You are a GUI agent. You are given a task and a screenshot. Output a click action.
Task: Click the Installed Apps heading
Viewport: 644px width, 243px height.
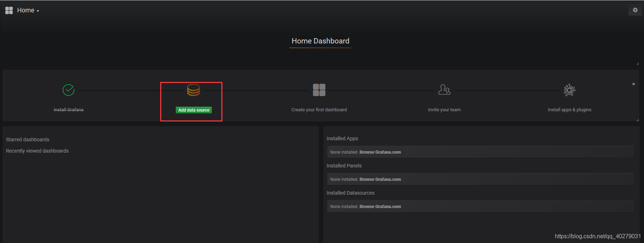(342, 138)
